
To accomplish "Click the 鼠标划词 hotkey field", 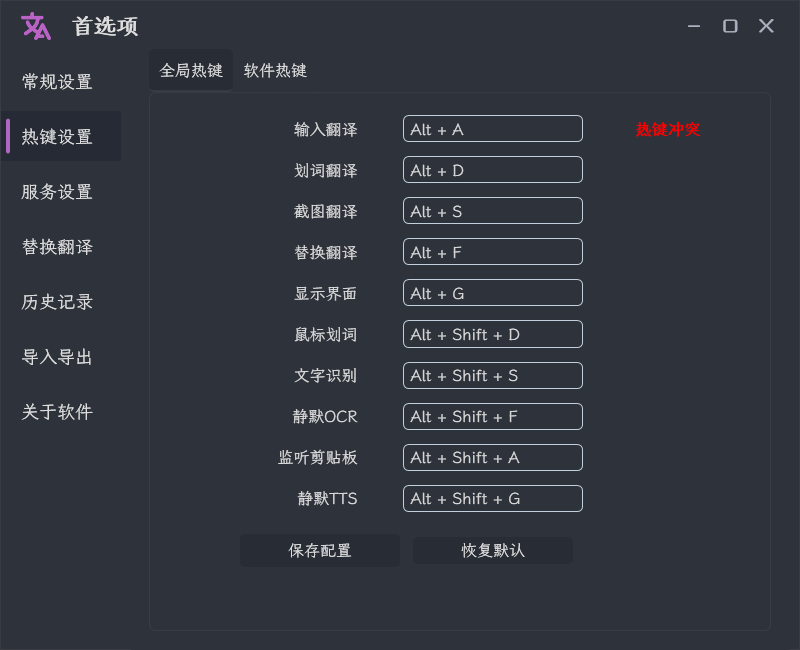I will tap(493, 334).
